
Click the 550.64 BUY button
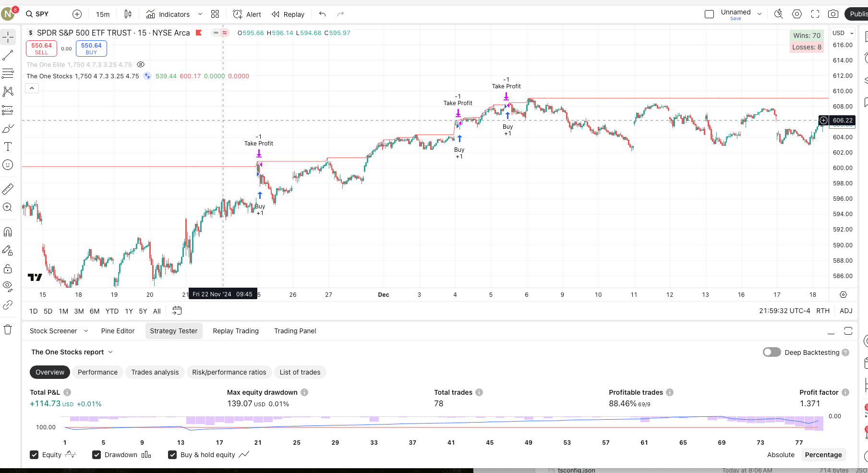[91, 49]
